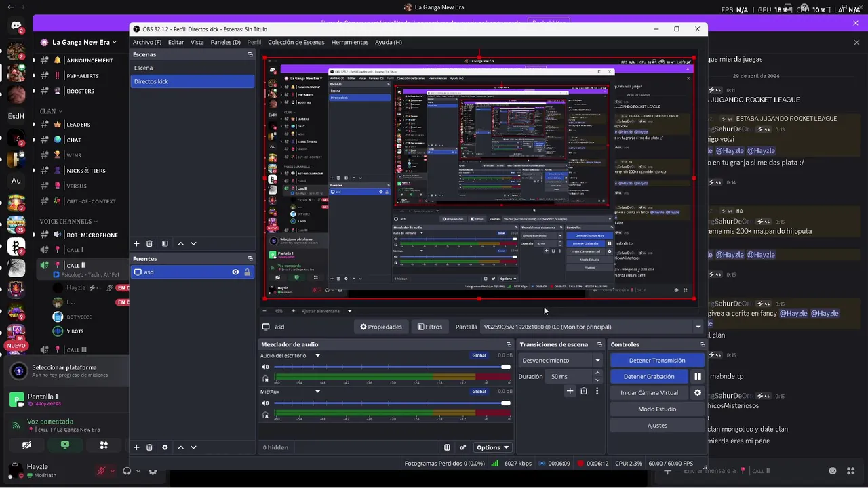The image size is (868, 488).
Task: Pop out the Escenas dock
Action: pyautogui.click(x=250, y=54)
